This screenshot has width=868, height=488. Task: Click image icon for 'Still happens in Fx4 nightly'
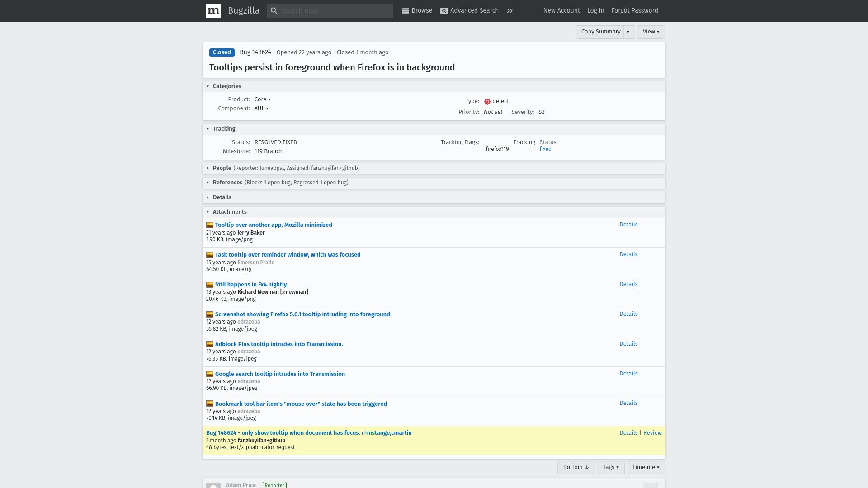click(x=210, y=285)
